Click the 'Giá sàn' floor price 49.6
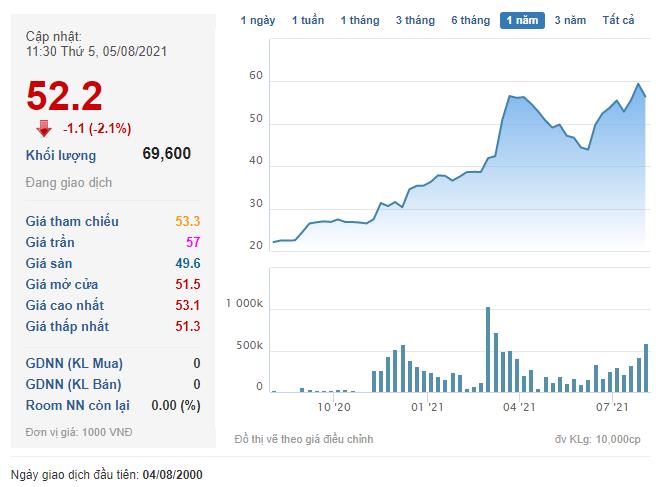664x487 pixels. click(187, 263)
